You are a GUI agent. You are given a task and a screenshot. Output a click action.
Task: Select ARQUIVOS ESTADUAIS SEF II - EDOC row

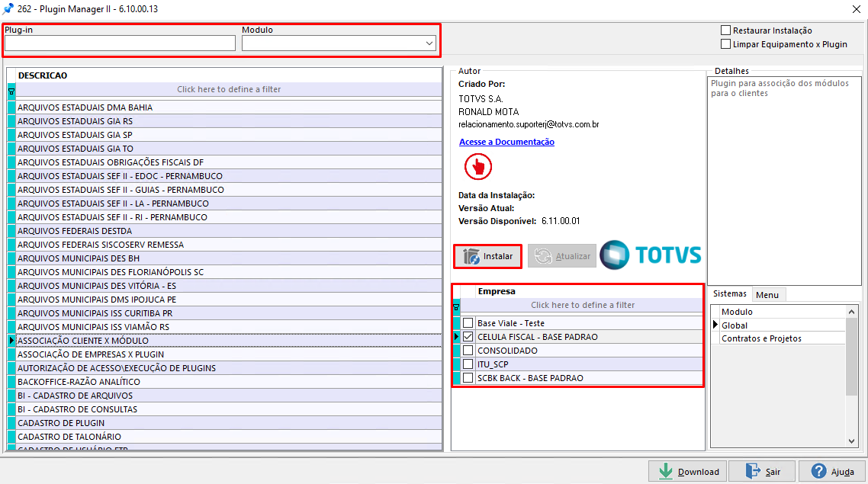coord(229,176)
